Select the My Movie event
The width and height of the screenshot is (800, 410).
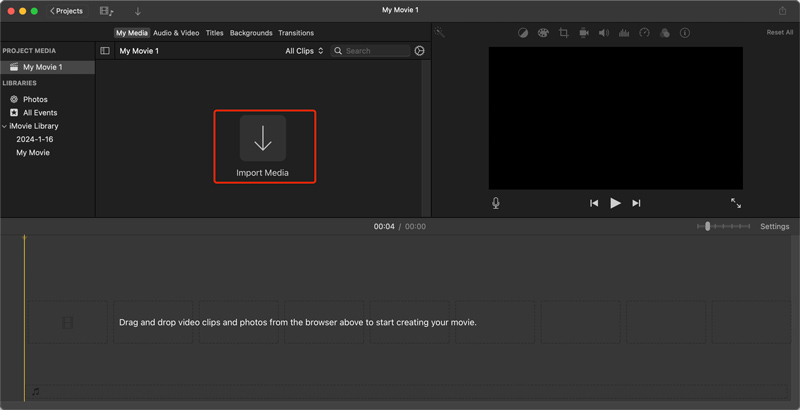(x=33, y=152)
